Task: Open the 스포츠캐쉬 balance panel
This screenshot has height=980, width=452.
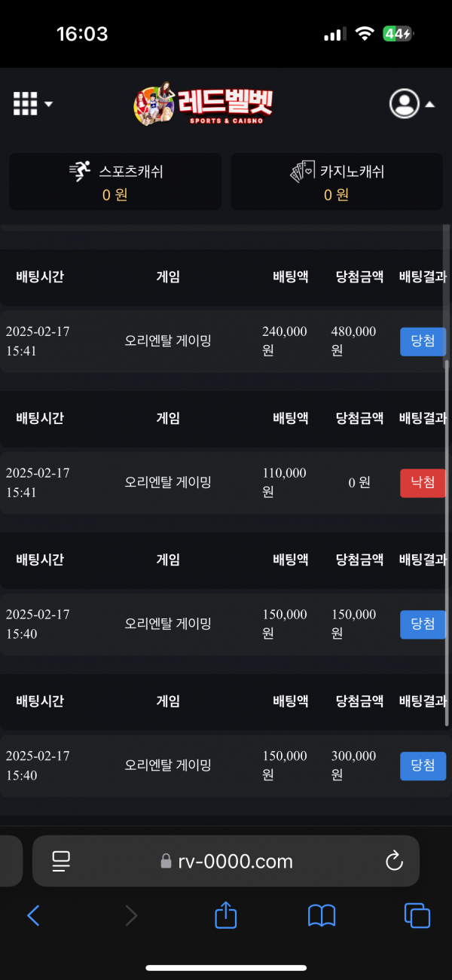Action: coord(115,182)
